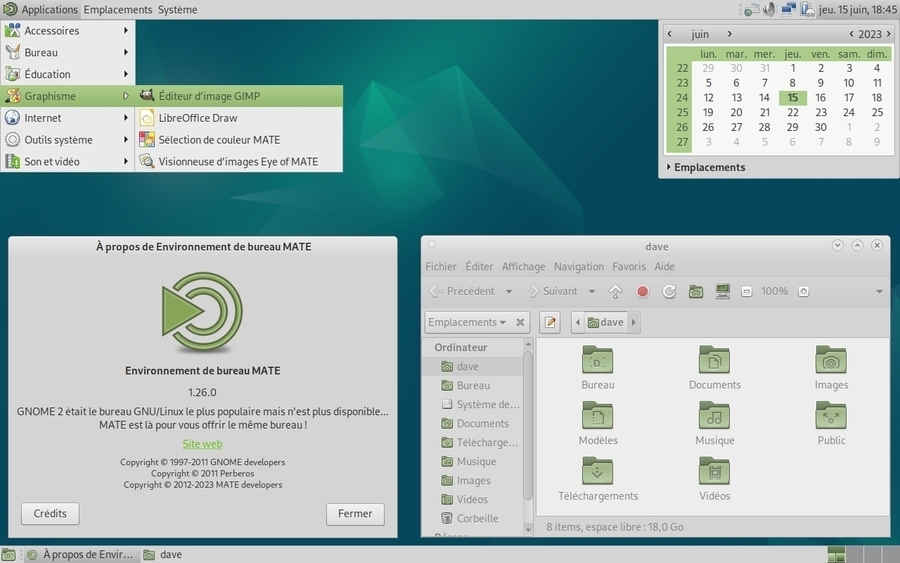Click Fermer in the About dialog

(355, 514)
